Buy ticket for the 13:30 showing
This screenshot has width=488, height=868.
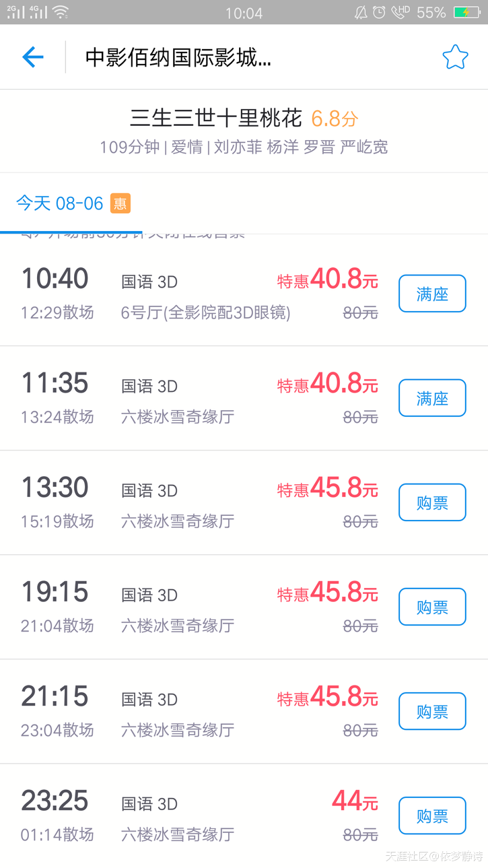coord(432,502)
